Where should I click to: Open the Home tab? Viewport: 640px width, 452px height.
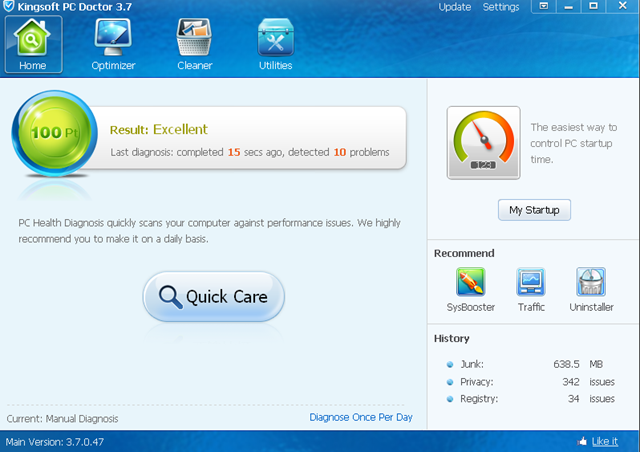tap(33, 45)
